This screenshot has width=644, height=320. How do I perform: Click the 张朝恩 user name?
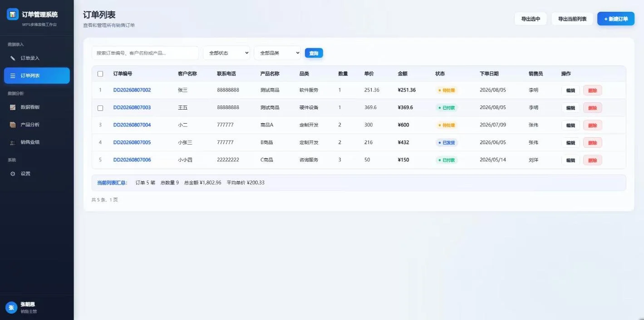click(x=28, y=304)
